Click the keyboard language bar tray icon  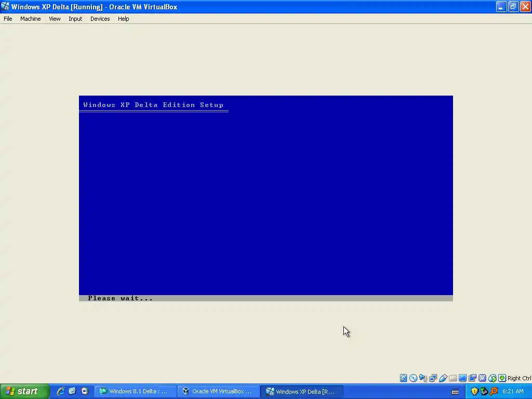pos(455,392)
